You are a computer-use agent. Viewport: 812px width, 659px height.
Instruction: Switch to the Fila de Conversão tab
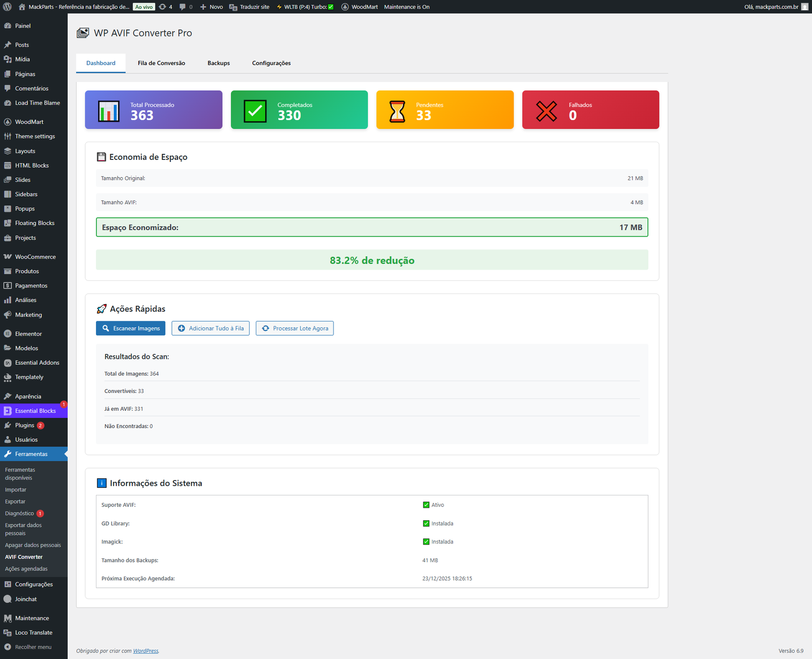tap(161, 63)
